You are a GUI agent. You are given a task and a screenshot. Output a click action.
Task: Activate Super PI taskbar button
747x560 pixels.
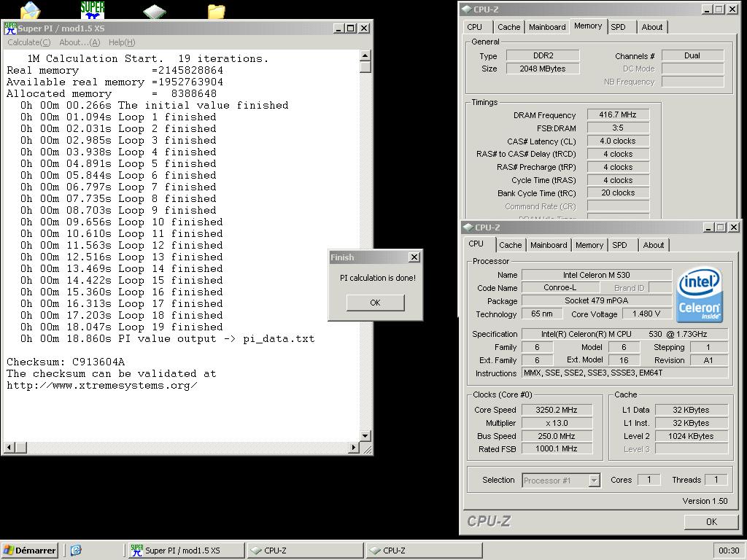186,551
